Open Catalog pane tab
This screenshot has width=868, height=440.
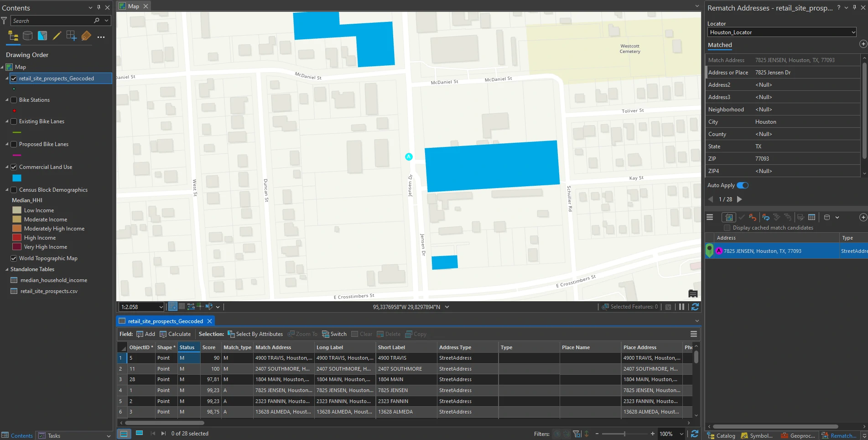(721, 436)
